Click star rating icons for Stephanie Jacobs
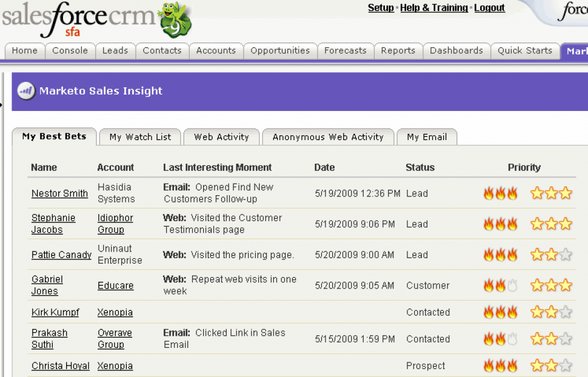 [551, 224]
